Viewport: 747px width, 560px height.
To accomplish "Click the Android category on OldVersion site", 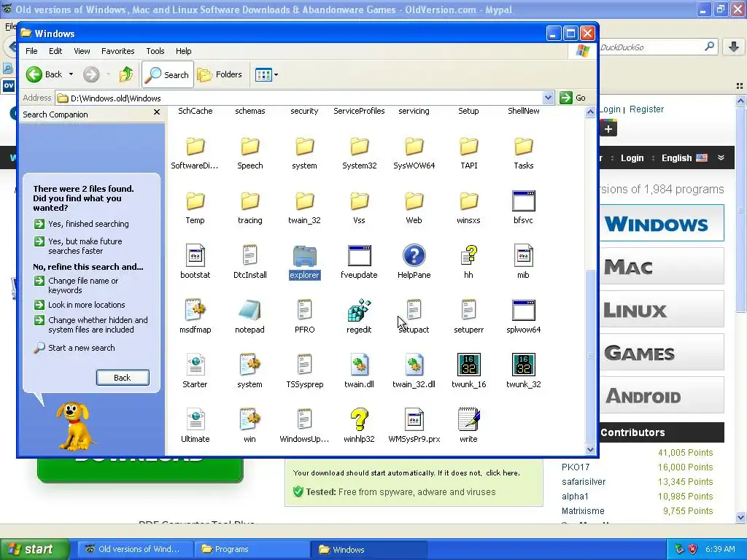I will [x=661, y=395].
